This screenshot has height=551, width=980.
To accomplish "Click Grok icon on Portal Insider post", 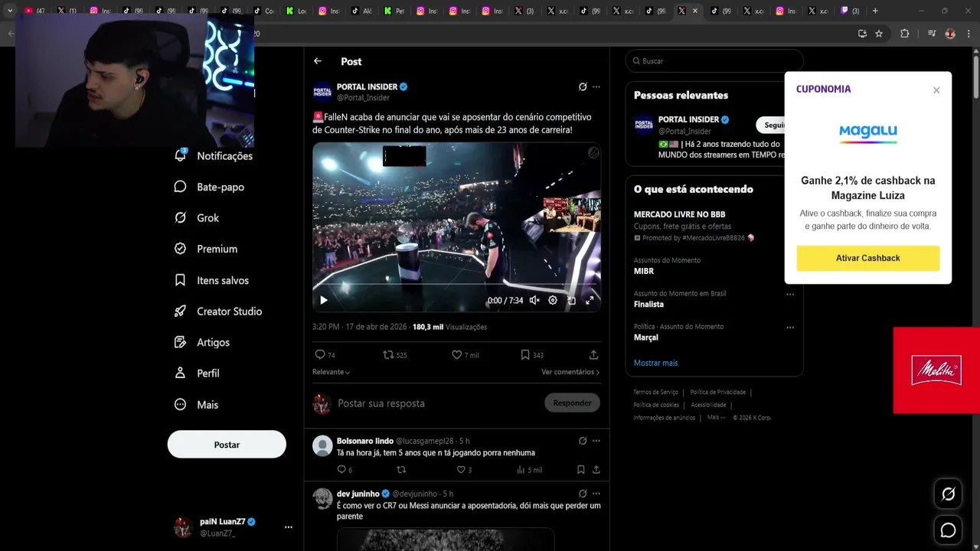I will [583, 87].
